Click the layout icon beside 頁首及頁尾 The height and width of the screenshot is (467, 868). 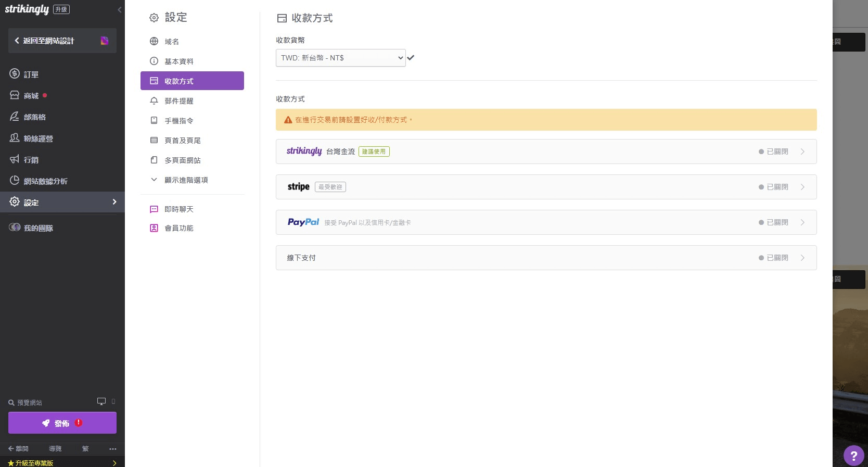tap(154, 140)
